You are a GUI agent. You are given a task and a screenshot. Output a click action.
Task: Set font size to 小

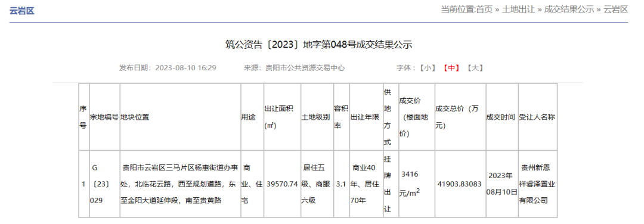coord(428,68)
